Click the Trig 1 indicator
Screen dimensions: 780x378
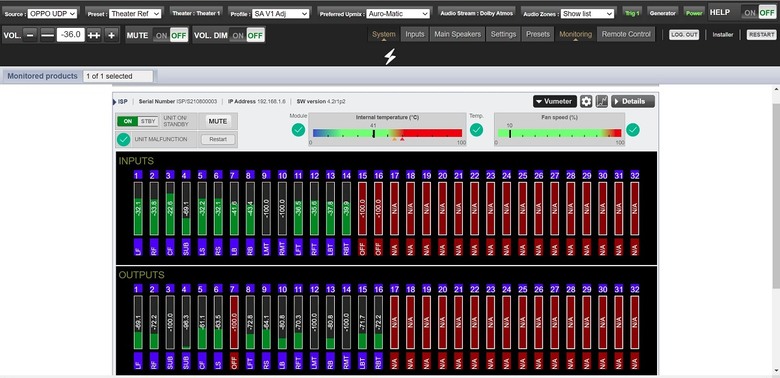(632, 13)
